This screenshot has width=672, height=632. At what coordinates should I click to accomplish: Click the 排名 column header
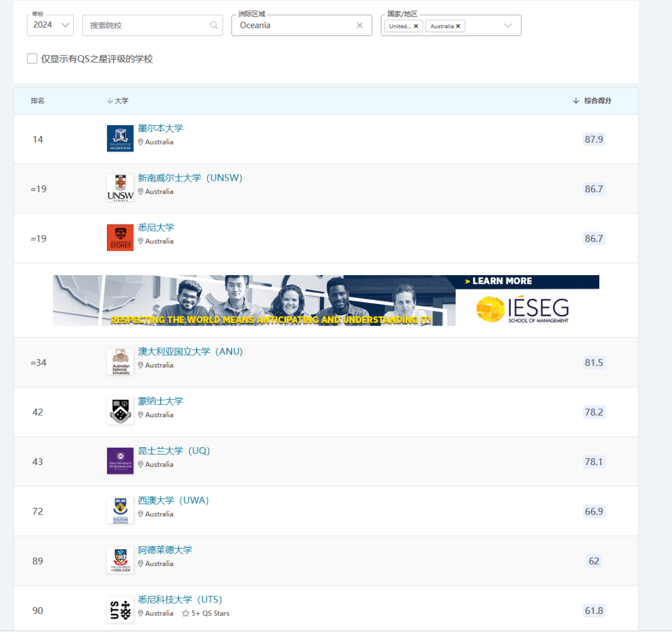click(38, 101)
